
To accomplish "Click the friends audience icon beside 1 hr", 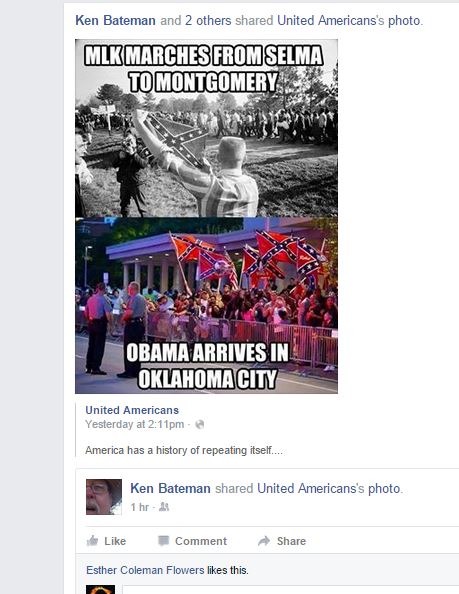I will pyautogui.click(x=164, y=507).
